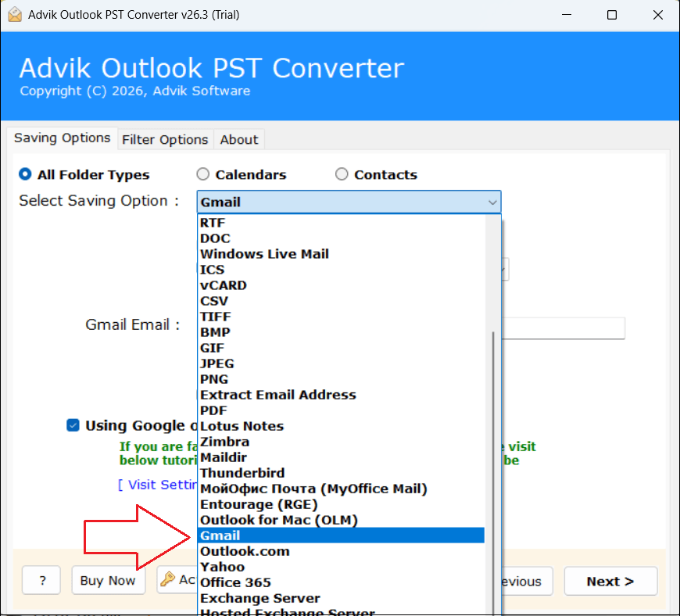Click the Buy Now button

point(108,580)
